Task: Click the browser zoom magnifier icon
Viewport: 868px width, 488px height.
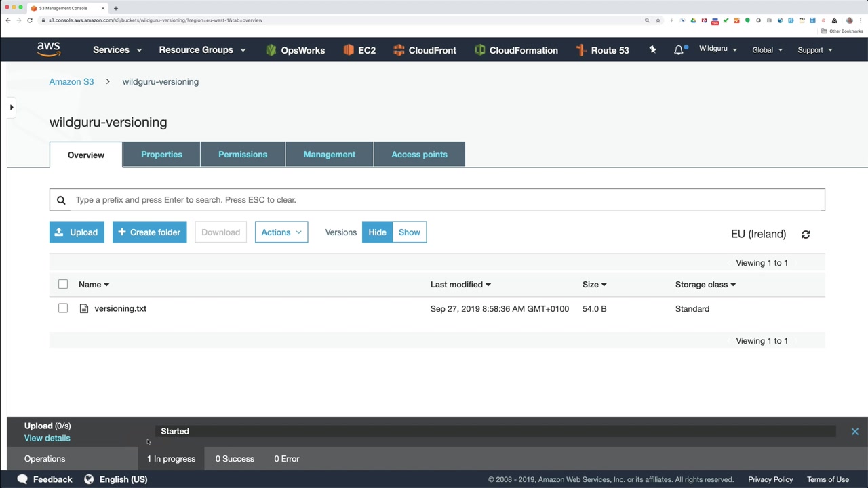Action: click(647, 20)
